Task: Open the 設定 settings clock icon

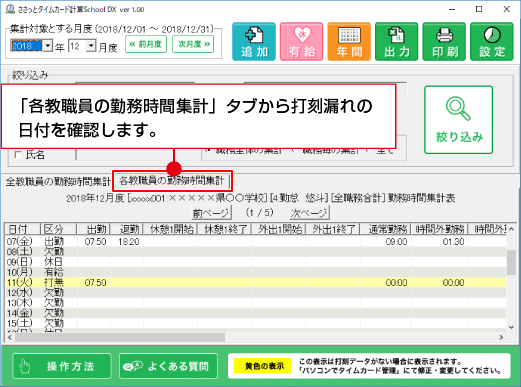Action: (x=492, y=42)
